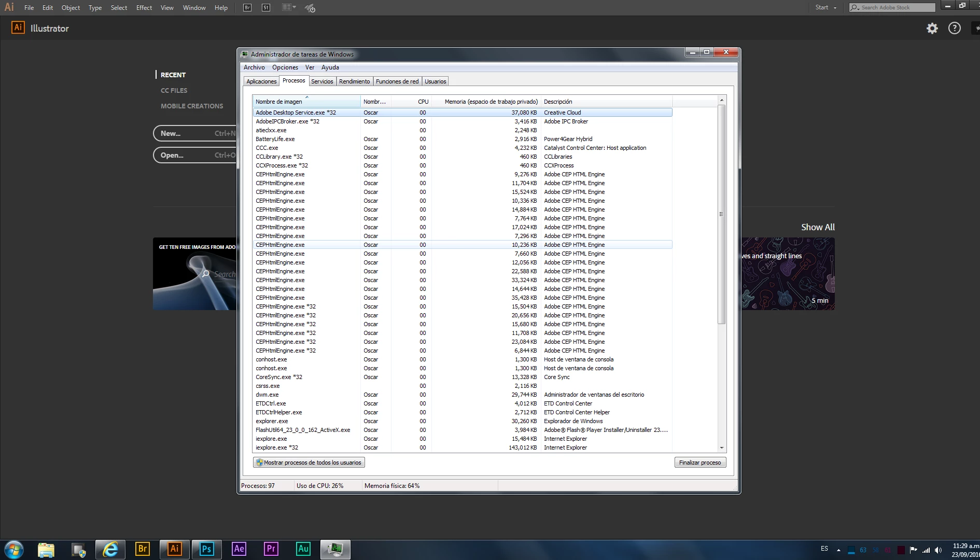Open Adobe Bridge via the Br icon
Screen dimensions: 980x560
point(247,8)
